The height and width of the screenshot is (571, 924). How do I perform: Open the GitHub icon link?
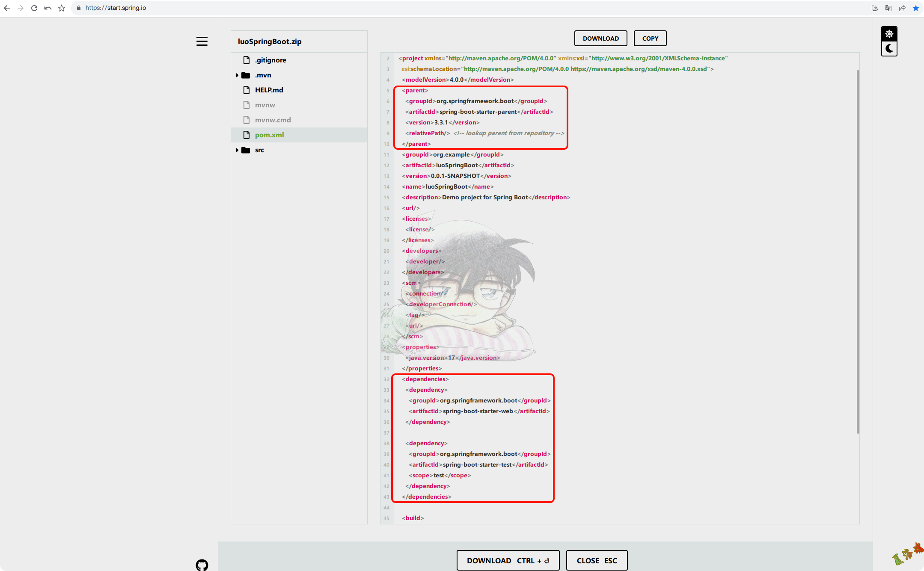(x=202, y=565)
